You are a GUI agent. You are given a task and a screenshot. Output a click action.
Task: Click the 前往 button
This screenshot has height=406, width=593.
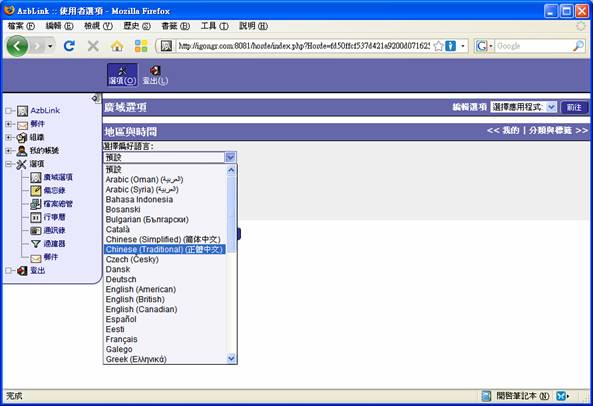point(574,107)
